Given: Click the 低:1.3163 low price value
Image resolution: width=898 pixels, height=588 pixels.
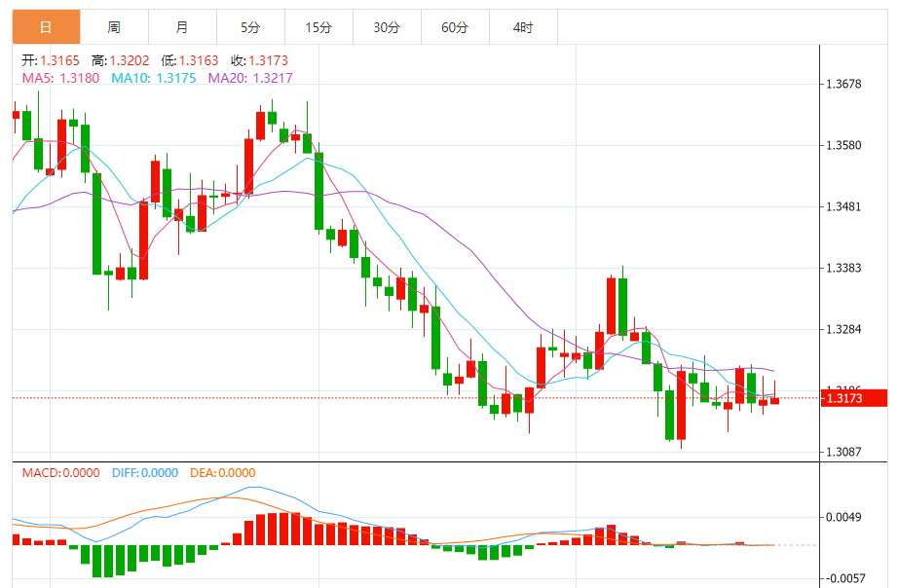Looking at the screenshot, I should 190,60.
